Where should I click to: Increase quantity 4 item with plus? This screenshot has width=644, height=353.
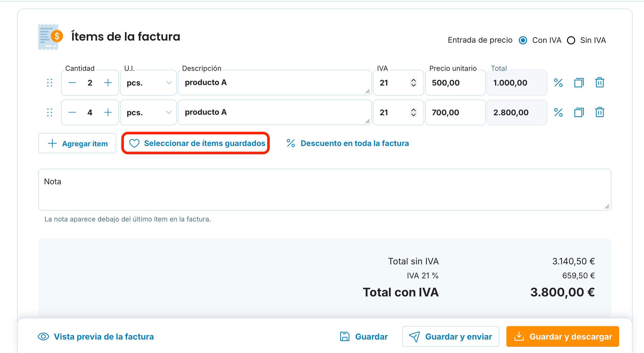108,112
